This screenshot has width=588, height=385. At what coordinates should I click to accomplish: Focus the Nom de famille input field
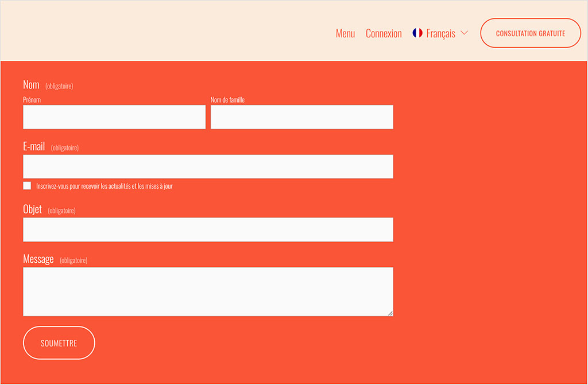coord(301,116)
